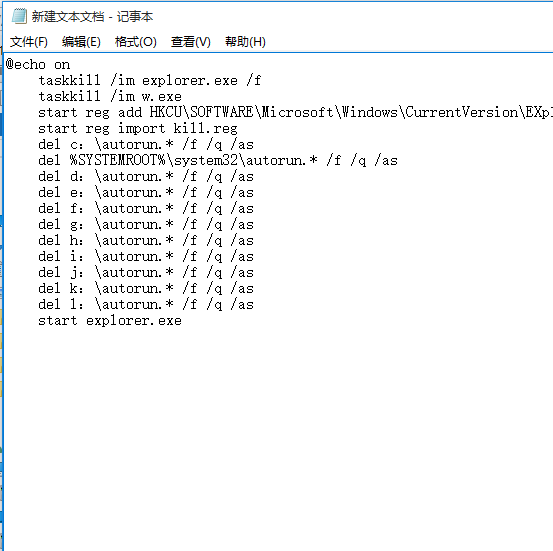This screenshot has height=551, width=553.
Task: Click the empty text area below the script
Action: [x=278, y=437]
